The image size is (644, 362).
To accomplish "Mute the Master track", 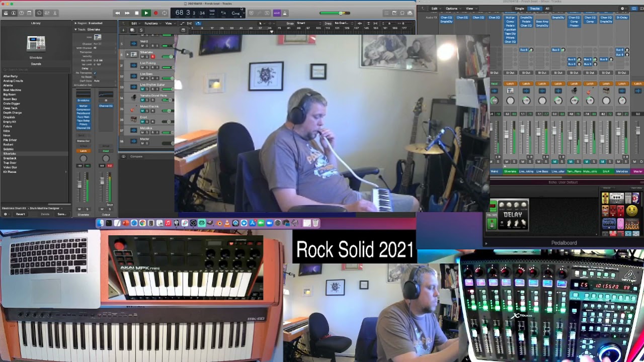I will pos(142,143).
